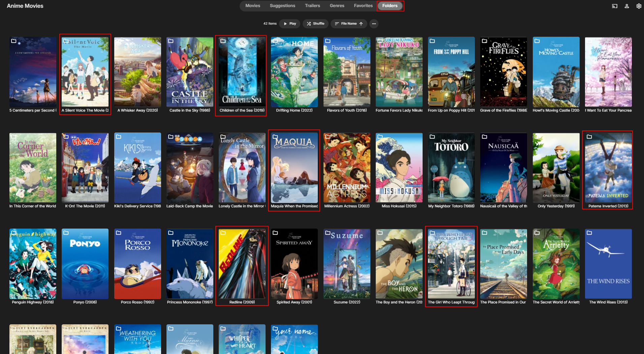The image size is (644, 354).
Task: Open the Your Name poster
Action: coord(295,339)
